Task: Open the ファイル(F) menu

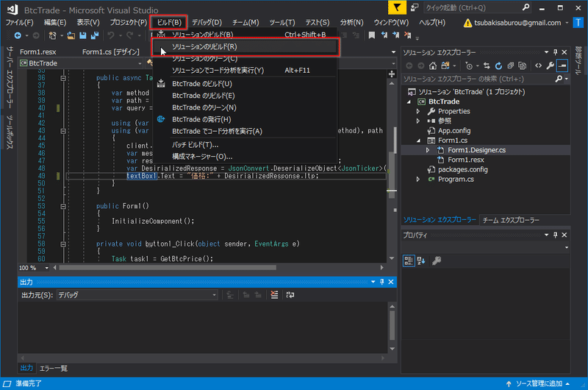Action: (20, 23)
